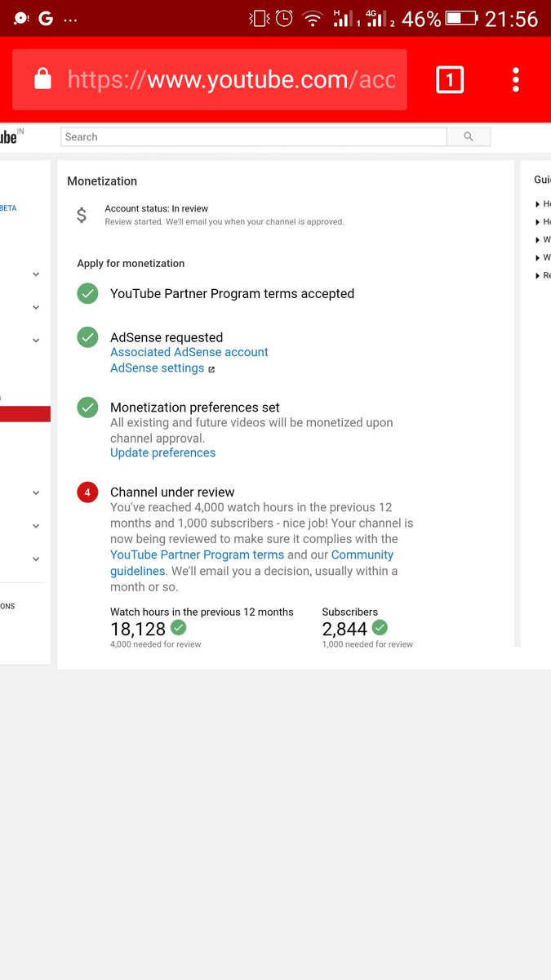Image resolution: width=551 pixels, height=980 pixels.
Task: Click the green check next to 2,844 subscribers
Action: tap(380, 628)
